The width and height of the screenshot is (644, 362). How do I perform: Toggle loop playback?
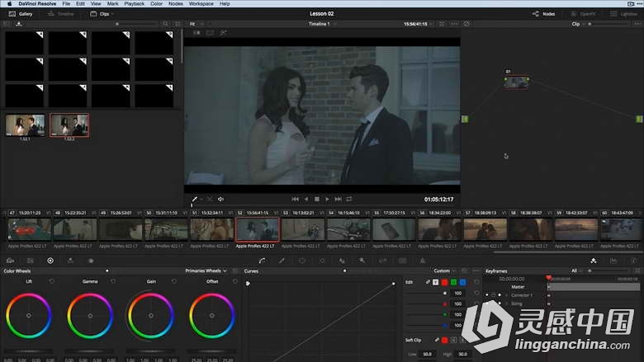tap(349, 199)
